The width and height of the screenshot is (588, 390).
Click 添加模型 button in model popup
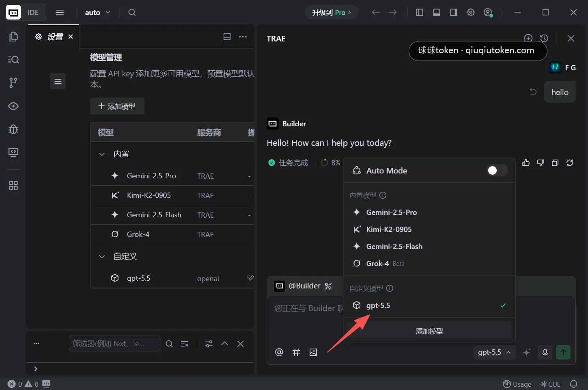[x=429, y=331]
